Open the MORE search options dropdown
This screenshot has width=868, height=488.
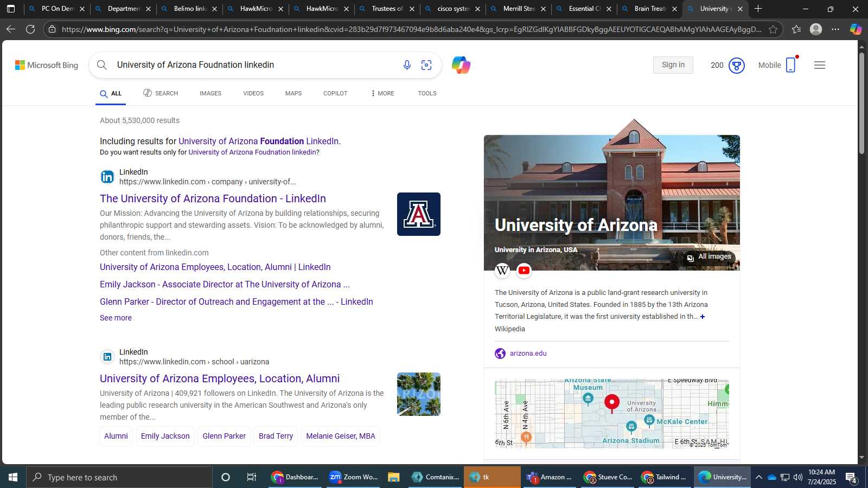pyautogui.click(x=382, y=93)
